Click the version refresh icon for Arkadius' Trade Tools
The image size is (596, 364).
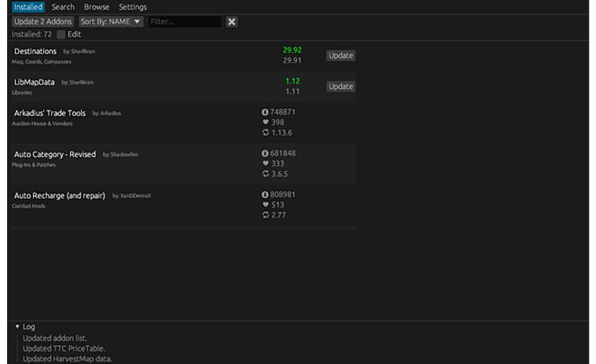[265, 132]
